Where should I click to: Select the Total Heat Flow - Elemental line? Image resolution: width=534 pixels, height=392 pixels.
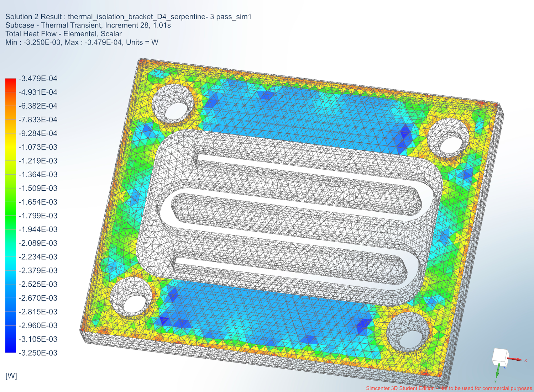(63, 33)
